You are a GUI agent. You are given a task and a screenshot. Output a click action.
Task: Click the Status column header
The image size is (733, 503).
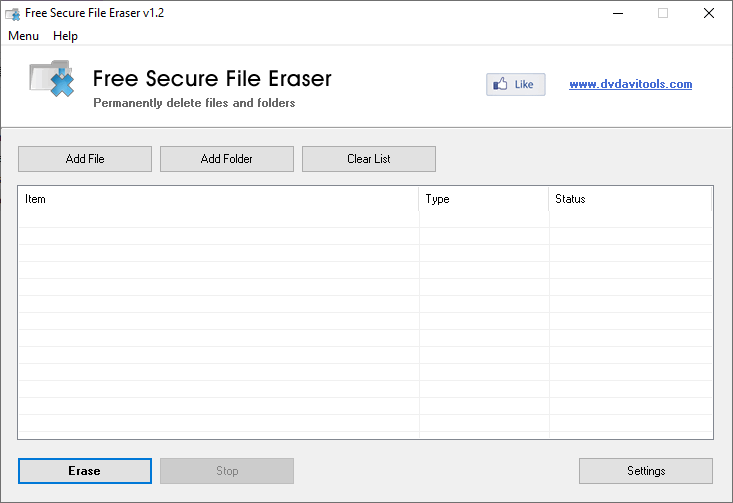(x=630, y=199)
